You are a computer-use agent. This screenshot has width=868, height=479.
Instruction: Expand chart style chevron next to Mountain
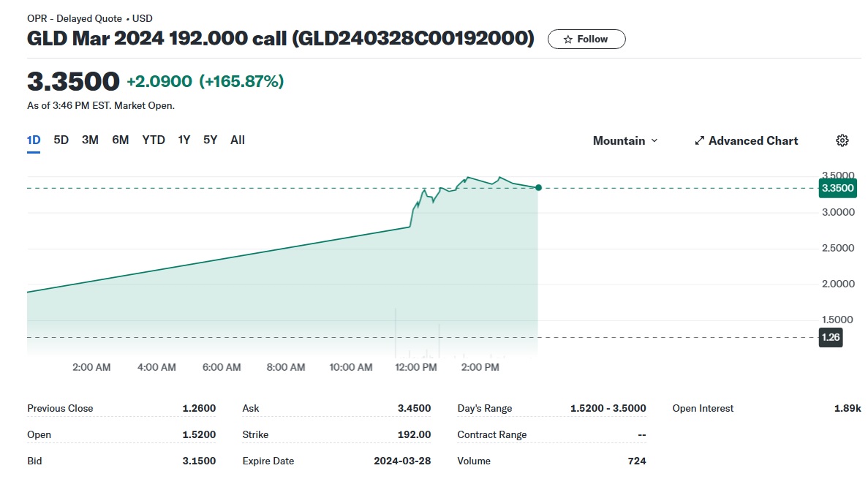(654, 140)
